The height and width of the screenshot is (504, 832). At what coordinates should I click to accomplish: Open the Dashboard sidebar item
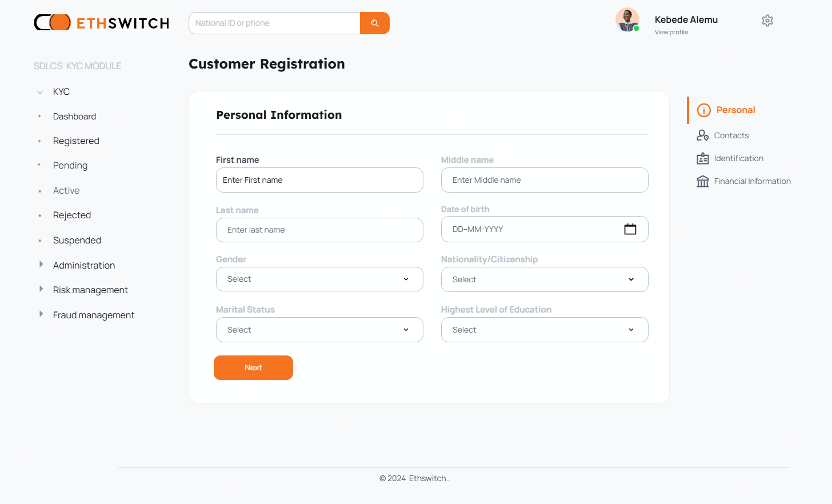(74, 117)
